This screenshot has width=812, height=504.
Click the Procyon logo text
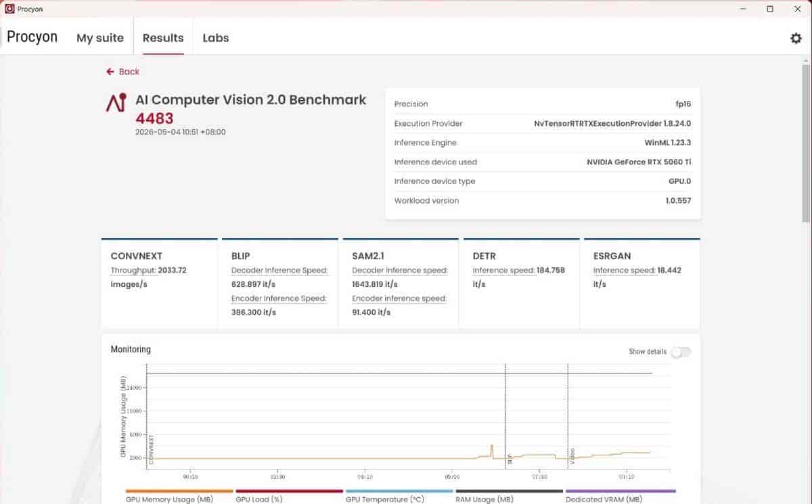(32, 37)
